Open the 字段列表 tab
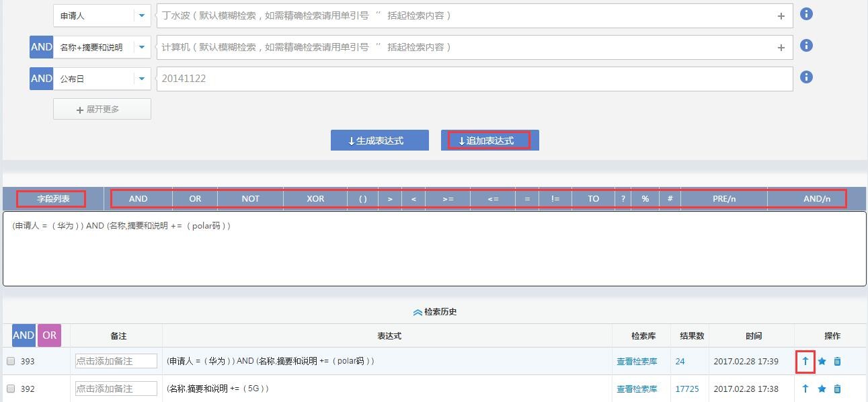This screenshot has height=402, width=868. pos(52,199)
